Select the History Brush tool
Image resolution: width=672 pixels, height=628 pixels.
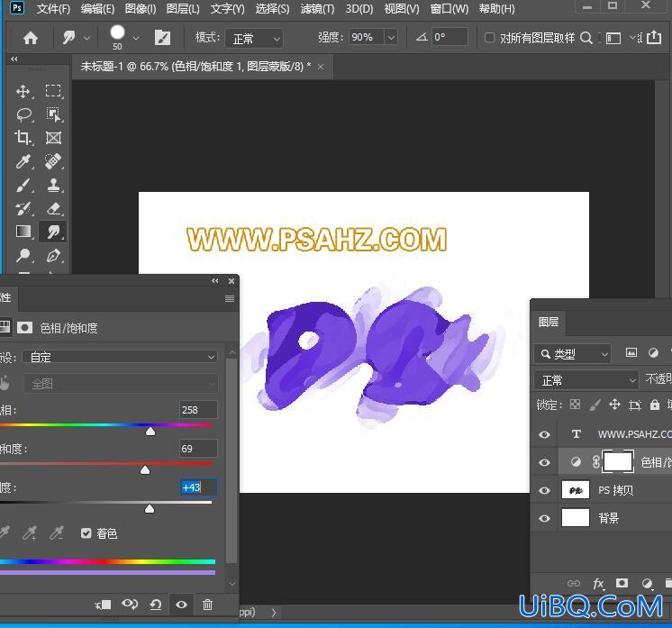point(23,209)
